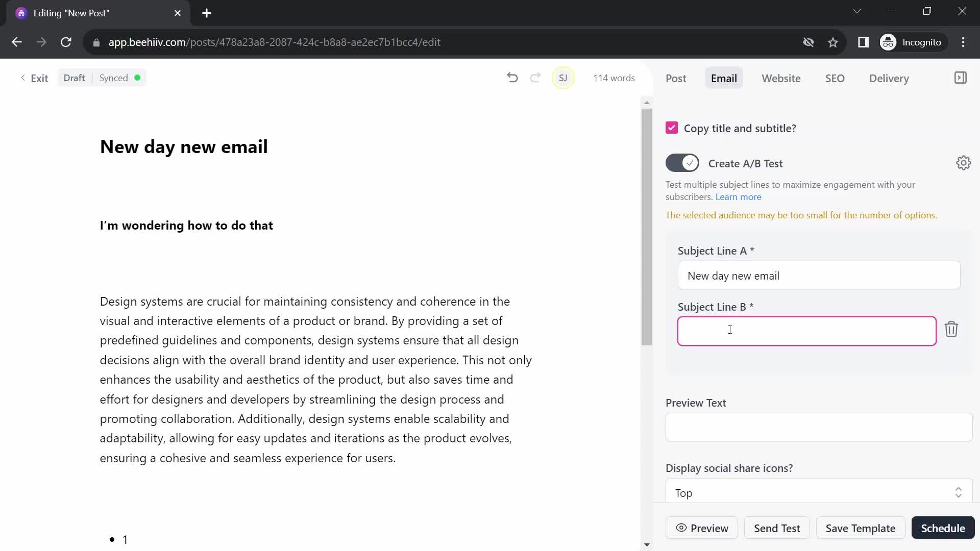Click Save Template button

(861, 528)
